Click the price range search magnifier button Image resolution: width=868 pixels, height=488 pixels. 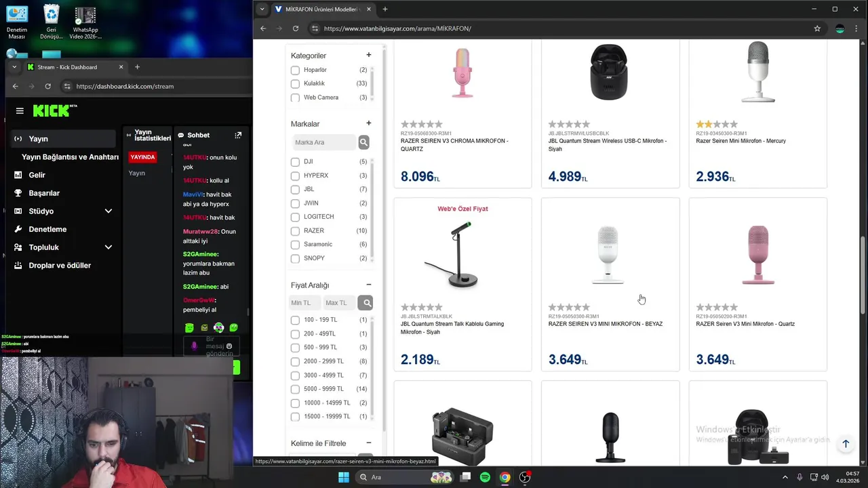point(367,303)
